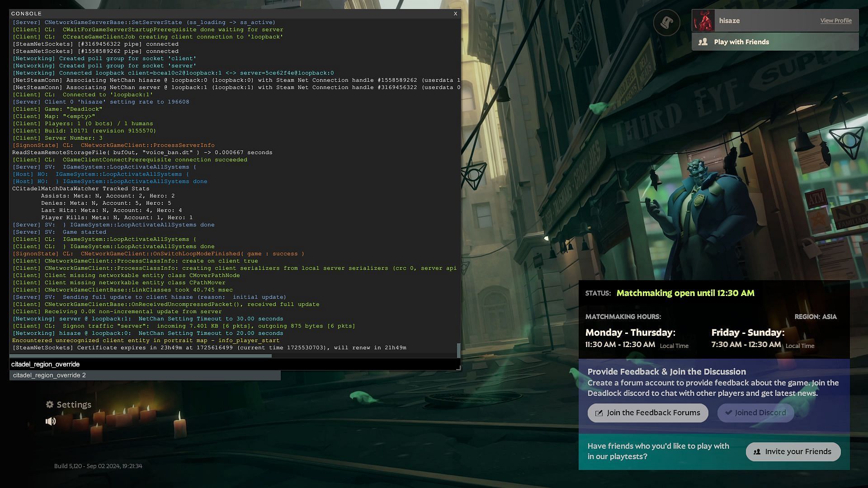
Task: Click console line 'CCitadelMatchDataWatcher Tracked Stats'
Action: (x=80, y=188)
